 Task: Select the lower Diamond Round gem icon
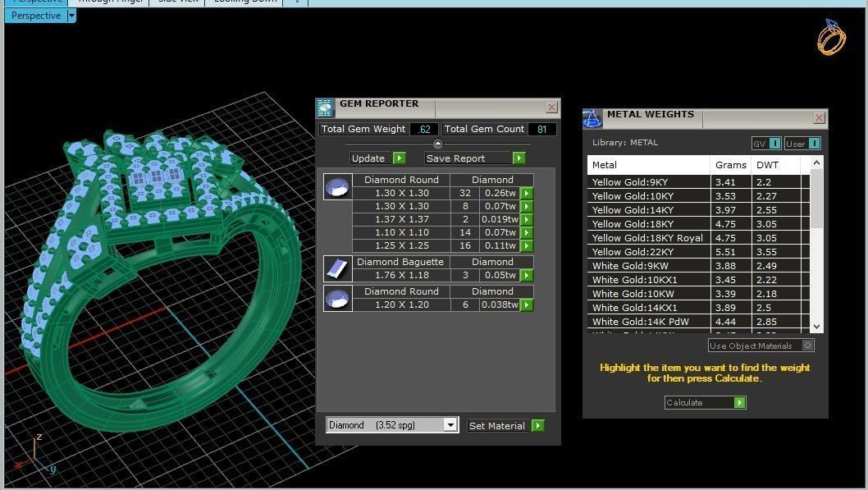(x=338, y=299)
